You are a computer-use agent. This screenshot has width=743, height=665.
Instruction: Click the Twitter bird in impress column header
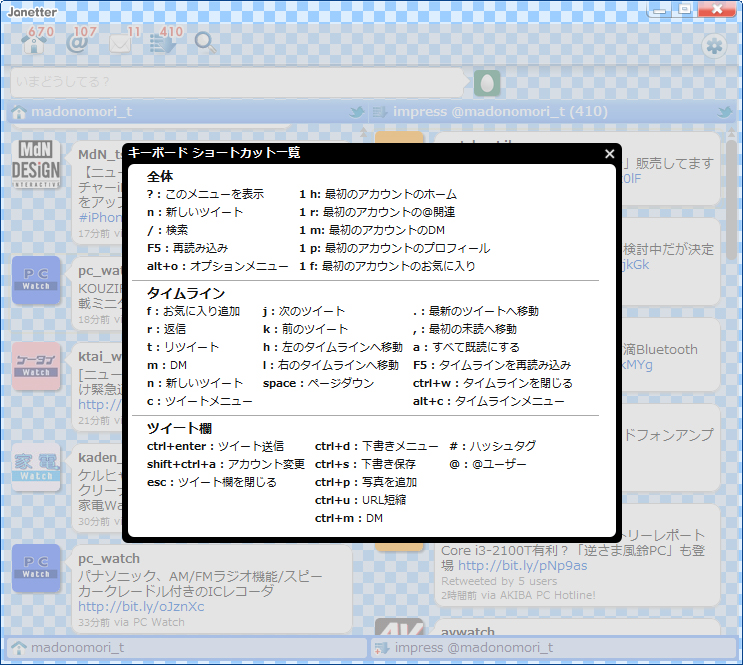725,112
